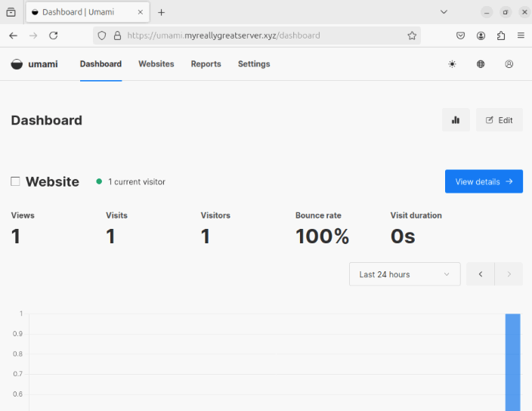Go to previous time period arrow
Screen dimensions: 532x411
[481, 274]
